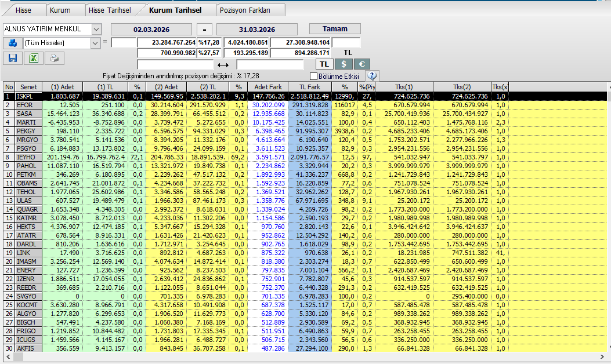The width and height of the screenshot is (611, 364).
Task: Click the Tks(1) column header
Action: pos(404,87)
